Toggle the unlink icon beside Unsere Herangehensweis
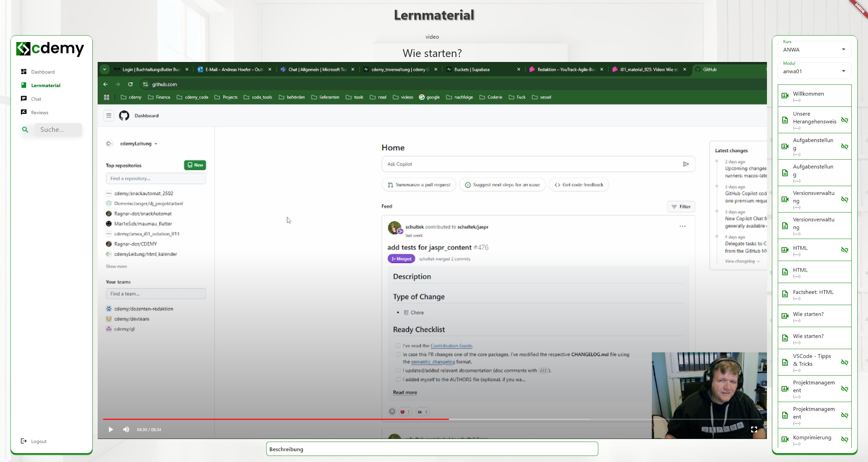This screenshot has width=868, height=462. pos(844,120)
